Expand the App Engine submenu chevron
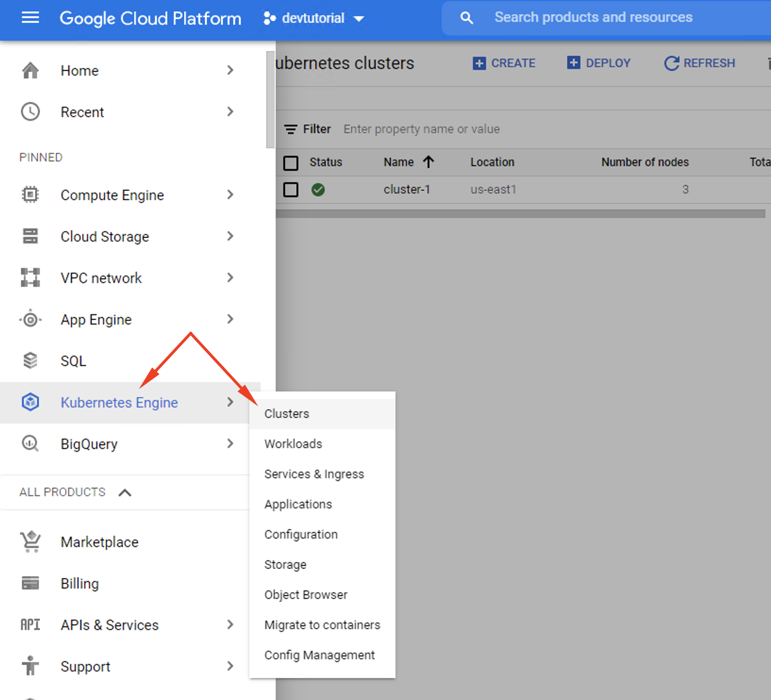The image size is (771, 700). coord(230,319)
